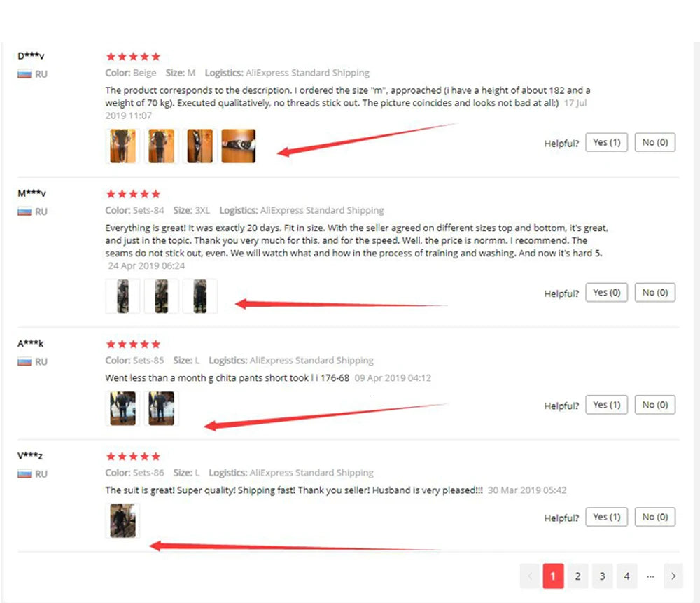Open second photo in A***k's review
This screenshot has height=603, width=700.
[x=161, y=408]
